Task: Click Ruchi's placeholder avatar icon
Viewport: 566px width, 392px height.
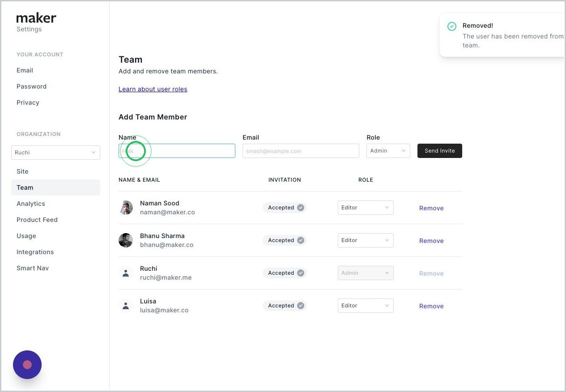Action: (x=126, y=273)
